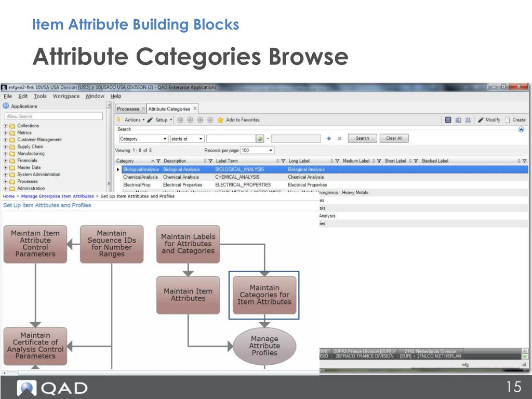Open Manage Enterprise Item Attributes breadcrumb

pyautogui.click(x=57, y=196)
